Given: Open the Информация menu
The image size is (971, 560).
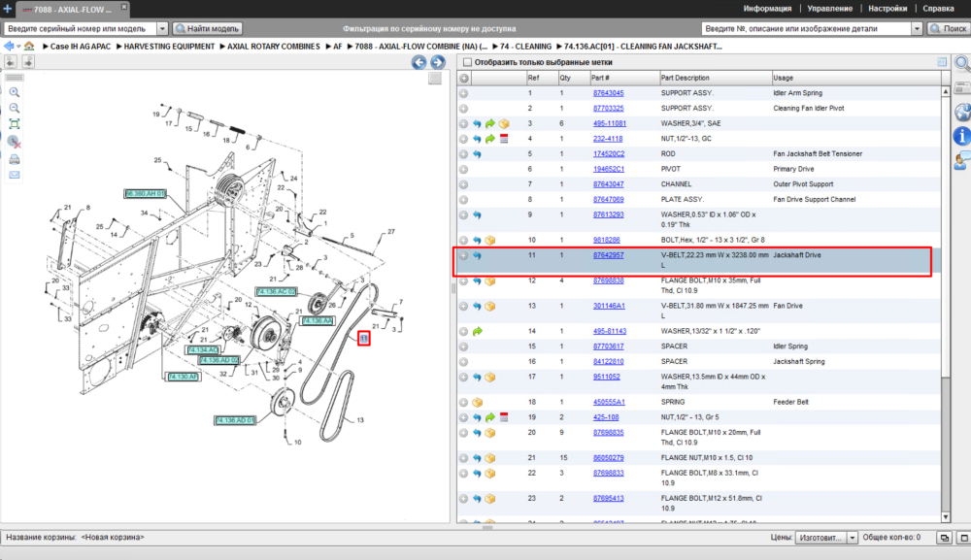Looking at the screenshot, I should [767, 9].
